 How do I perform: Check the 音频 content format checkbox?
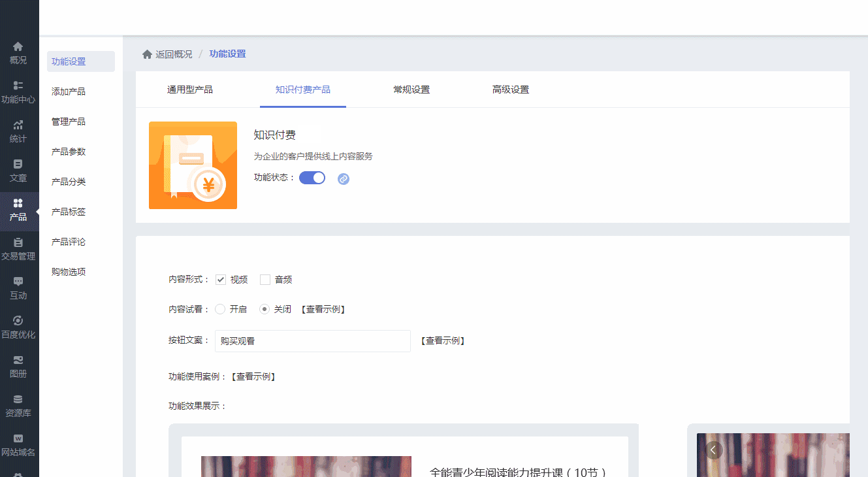pyautogui.click(x=265, y=280)
